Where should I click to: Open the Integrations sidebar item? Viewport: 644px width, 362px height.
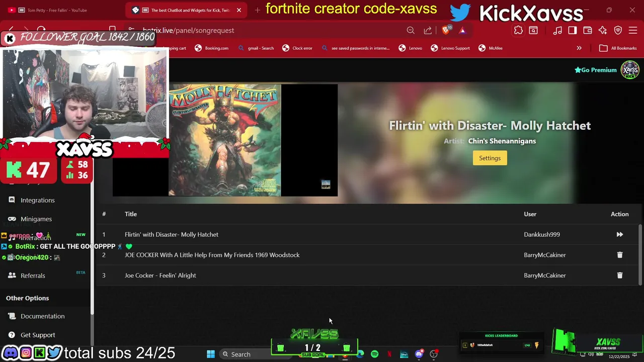pyautogui.click(x=37, y=200)
